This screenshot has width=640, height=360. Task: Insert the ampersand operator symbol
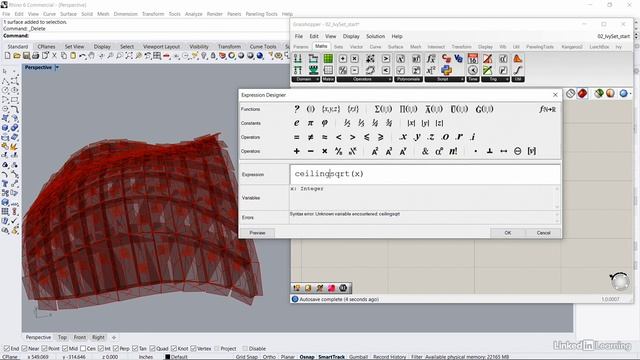425,151
